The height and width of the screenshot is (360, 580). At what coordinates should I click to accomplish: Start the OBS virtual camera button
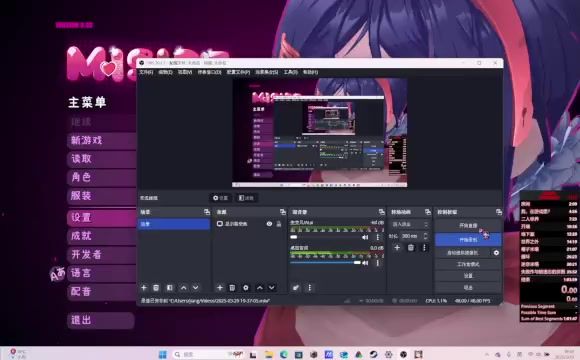[x=462, y=253]
